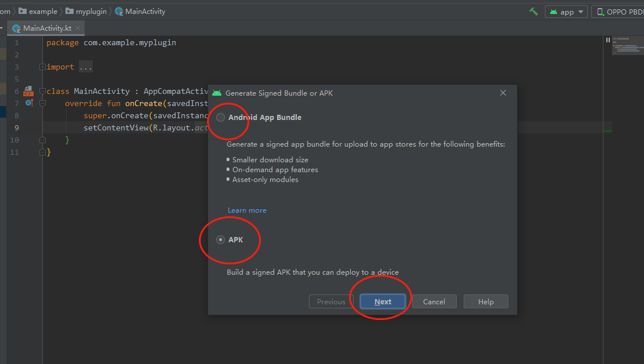
Task: Open the Learn more link
Action: coord(247,210)
